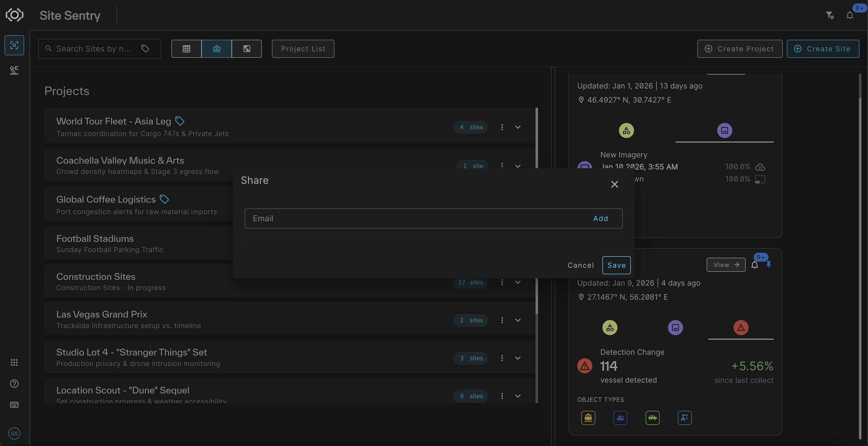Open the help icon in the sidebar
This screenshot has height=446, width=868.
pyautogui.click(x=14, y=383)
